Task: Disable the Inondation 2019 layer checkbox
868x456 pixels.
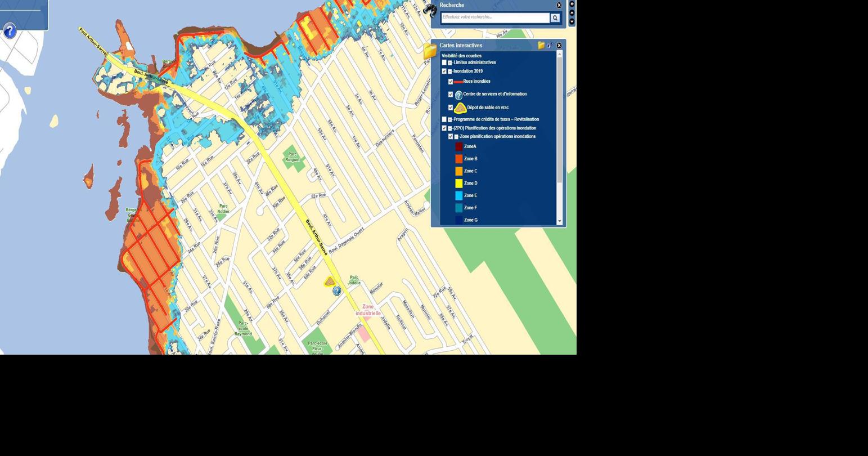Action: [444, 71]
